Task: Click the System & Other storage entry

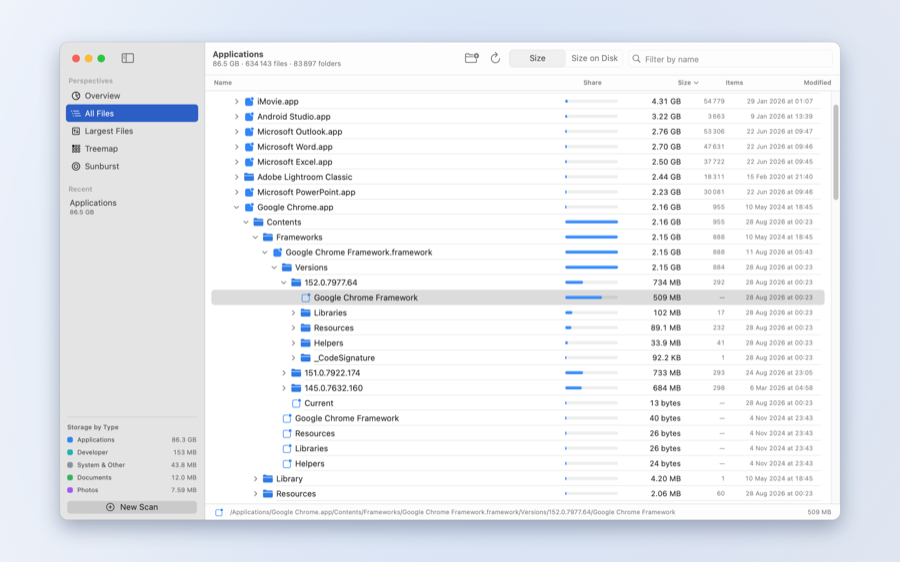Action: 132,465
